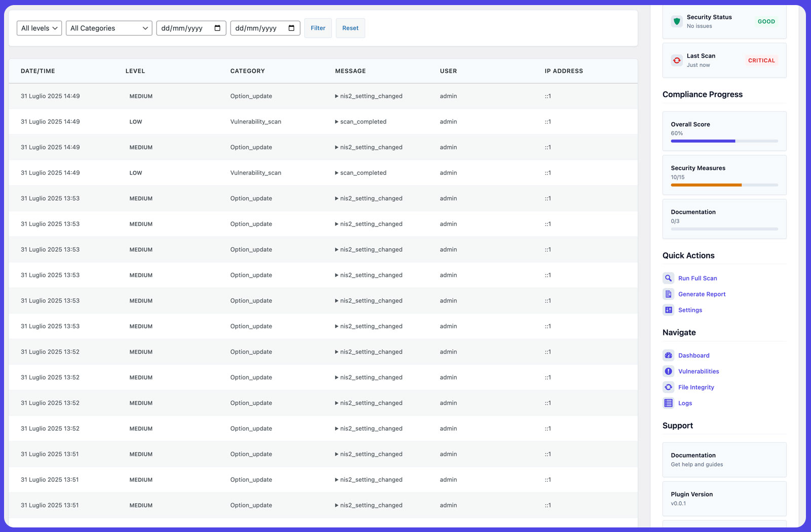
Task: Click the Overall Score progress bar
Action: [724, 141]
